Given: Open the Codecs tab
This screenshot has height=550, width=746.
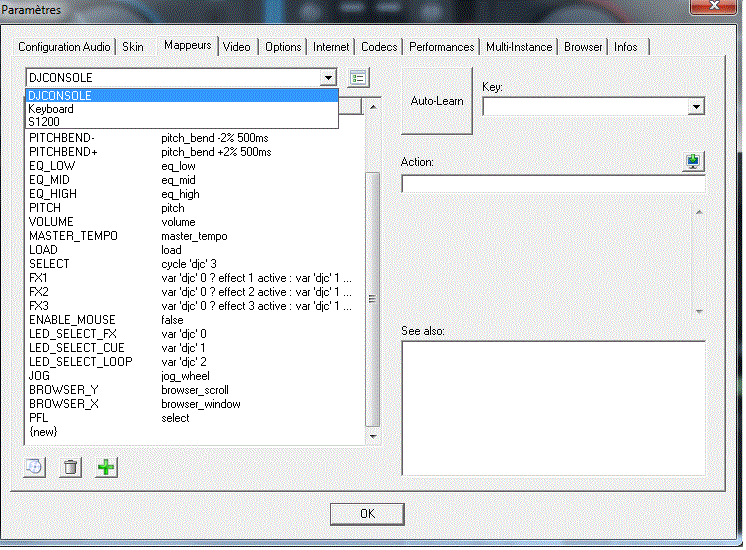Looking at the screenshot, I should (x=379, y=47).
